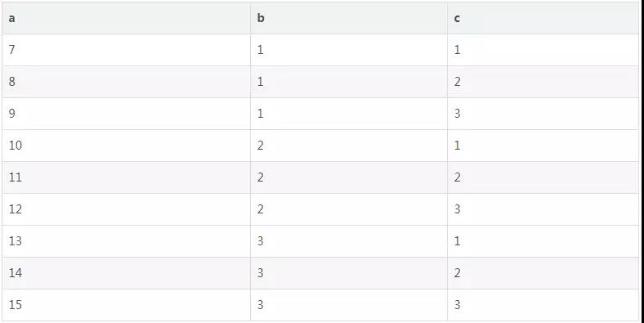Select the cell with value 13

(126, 241)
